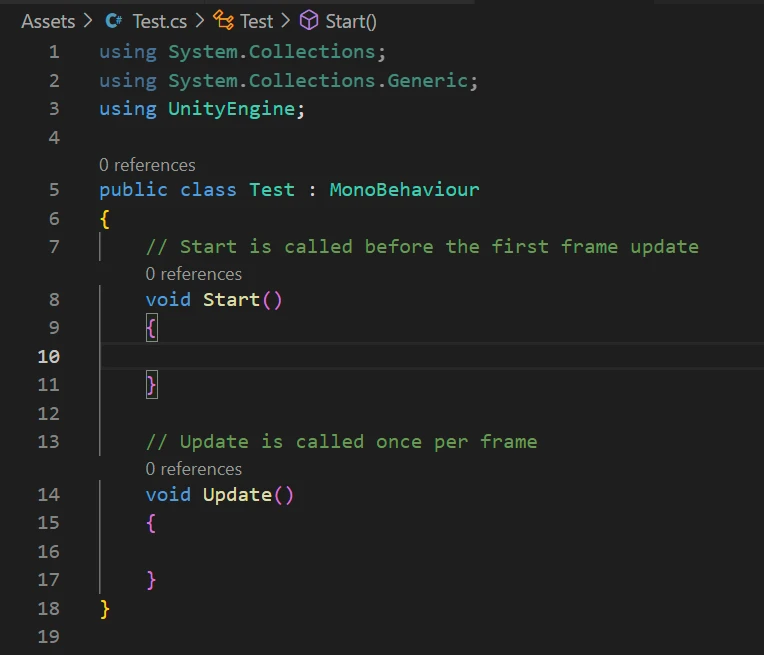This screenshot has height=655, width=764.
Task: Place cursor on System.Collections on line 1
Action: point(271,52)
